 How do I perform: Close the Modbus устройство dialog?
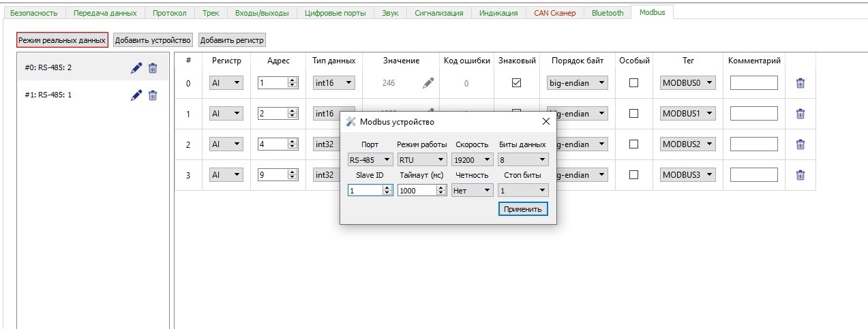(x=545, y=121)
